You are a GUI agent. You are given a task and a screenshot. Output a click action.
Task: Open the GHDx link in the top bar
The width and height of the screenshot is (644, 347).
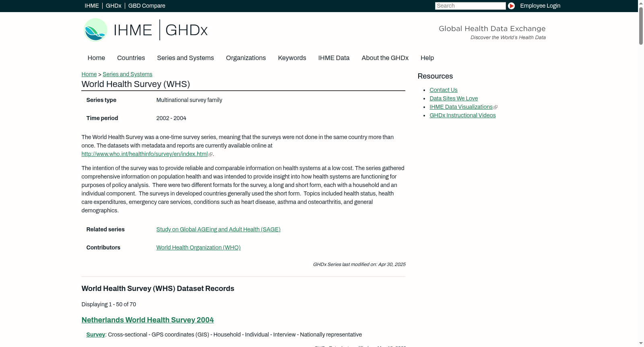114,6
